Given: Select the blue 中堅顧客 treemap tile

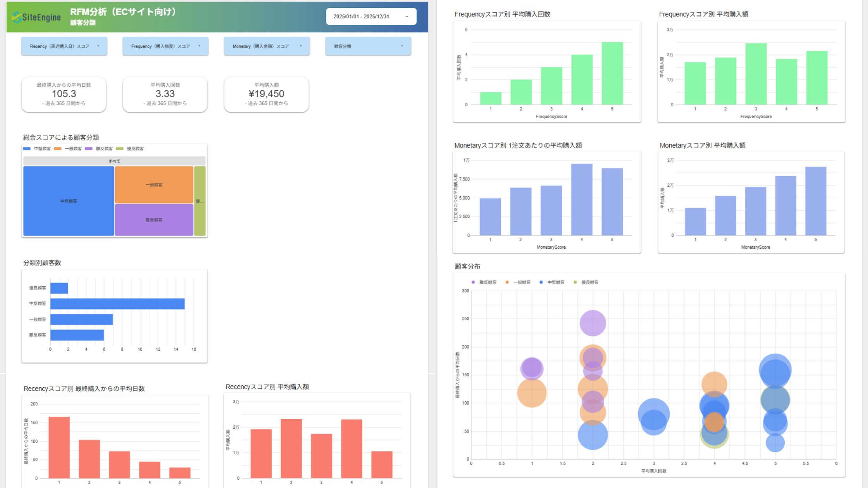Looking at the screenshot, I should [69, 201].
